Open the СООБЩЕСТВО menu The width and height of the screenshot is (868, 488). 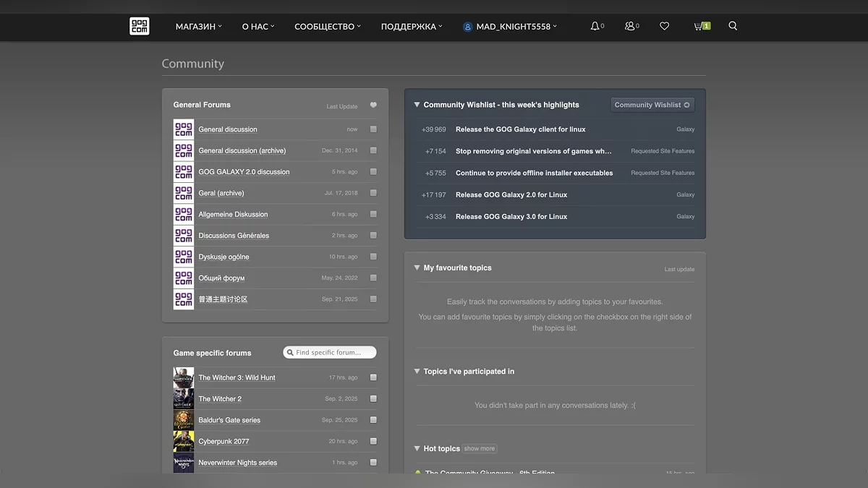(x=327, y=27)
